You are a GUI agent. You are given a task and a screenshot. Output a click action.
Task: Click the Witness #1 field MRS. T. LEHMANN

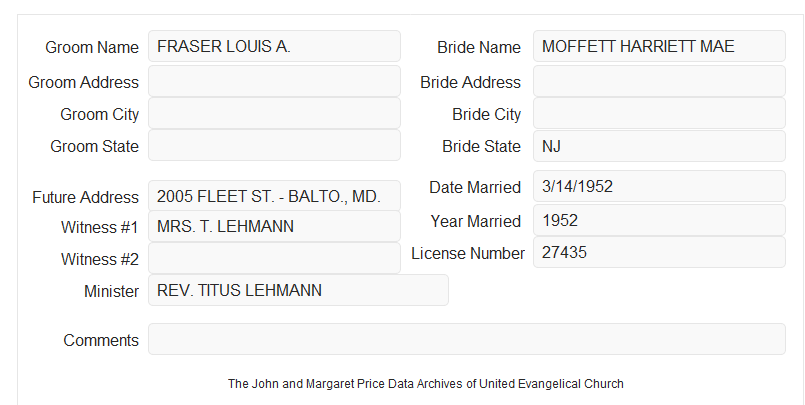click(274, 226)
